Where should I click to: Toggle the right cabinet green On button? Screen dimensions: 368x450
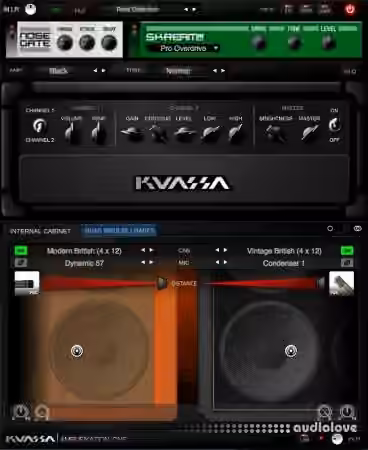point(347,251)
